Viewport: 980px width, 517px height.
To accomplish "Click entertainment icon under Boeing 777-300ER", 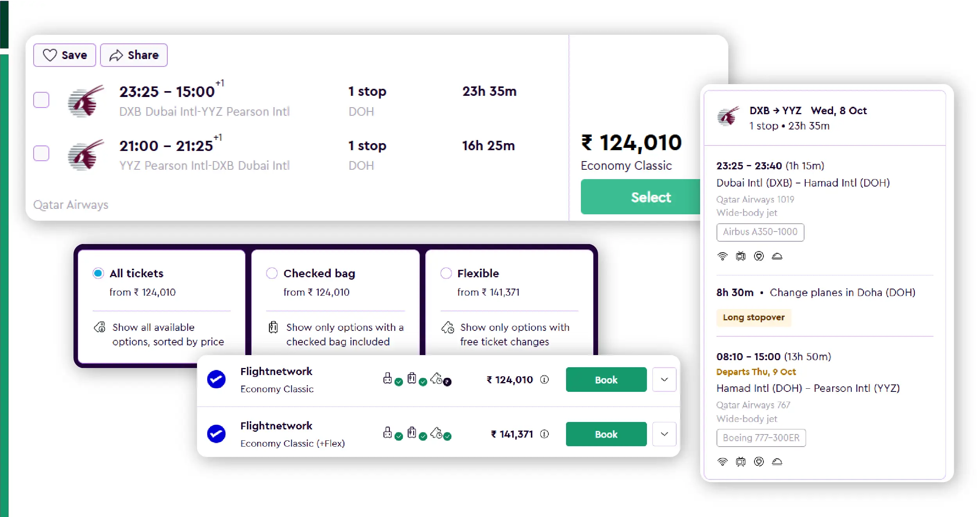I will coord(740,462).
